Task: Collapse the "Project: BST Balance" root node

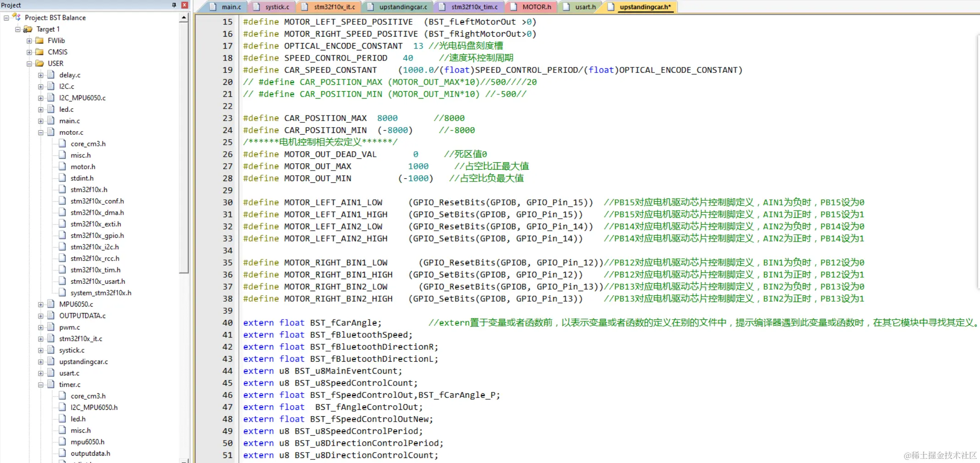Action: (x=6, y=18)
